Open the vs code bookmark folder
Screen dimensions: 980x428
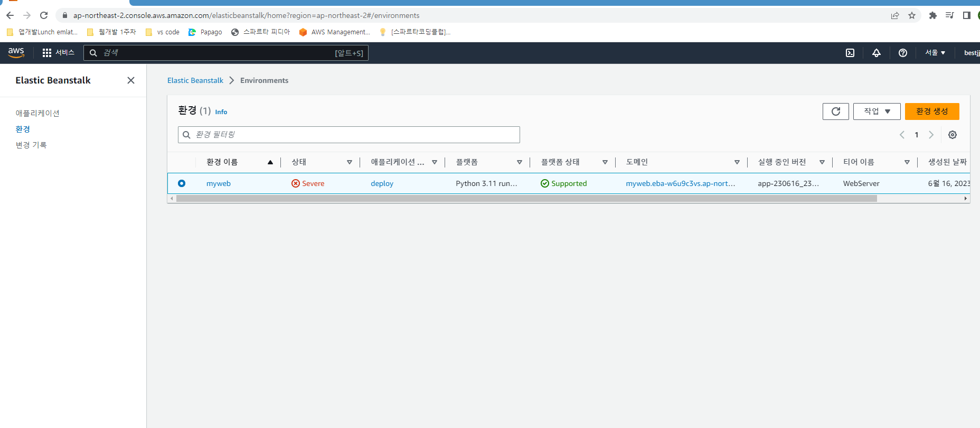[x=163, y=32]
